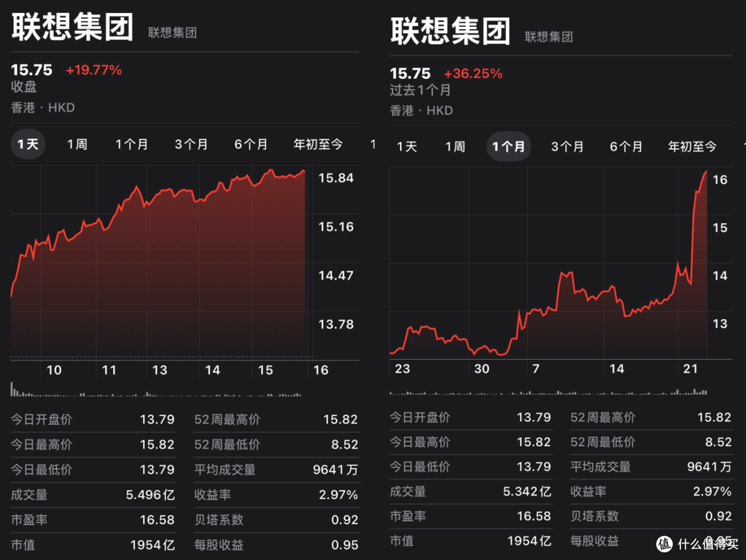Click 今日最高价 row in left panel
This screenshot has width=746, height=560.
pyautogui.click(x=93, y=445)
